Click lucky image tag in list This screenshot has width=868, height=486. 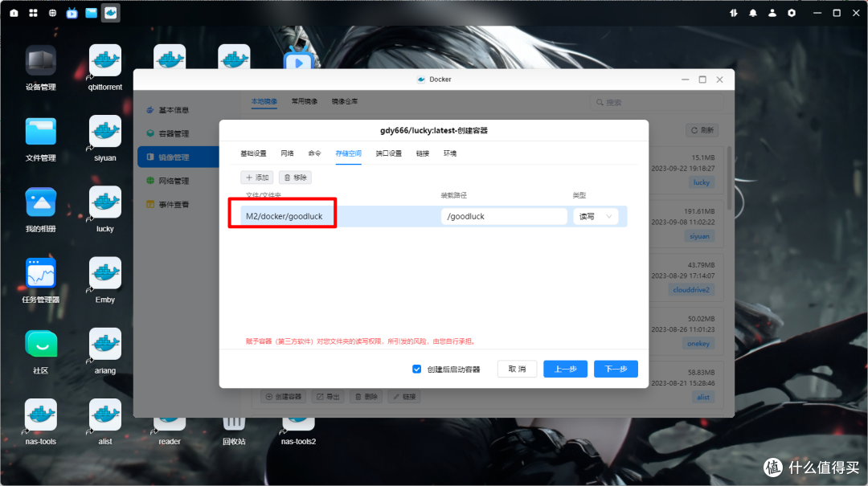click(702, 182)
